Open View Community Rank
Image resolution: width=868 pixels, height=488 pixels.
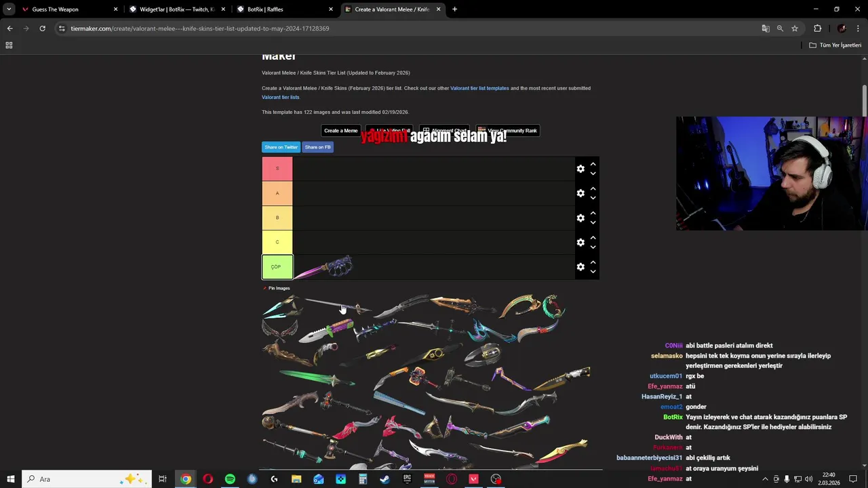[508, 131]
